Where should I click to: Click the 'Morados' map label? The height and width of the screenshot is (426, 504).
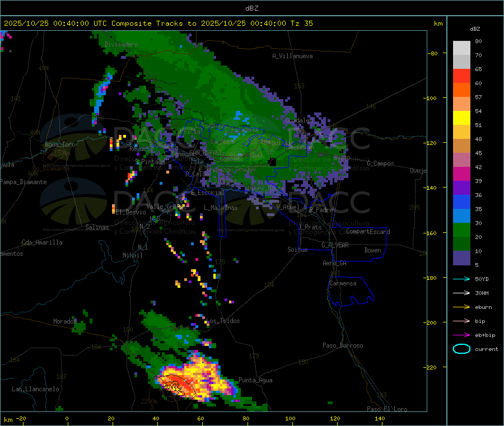(65, 321)
